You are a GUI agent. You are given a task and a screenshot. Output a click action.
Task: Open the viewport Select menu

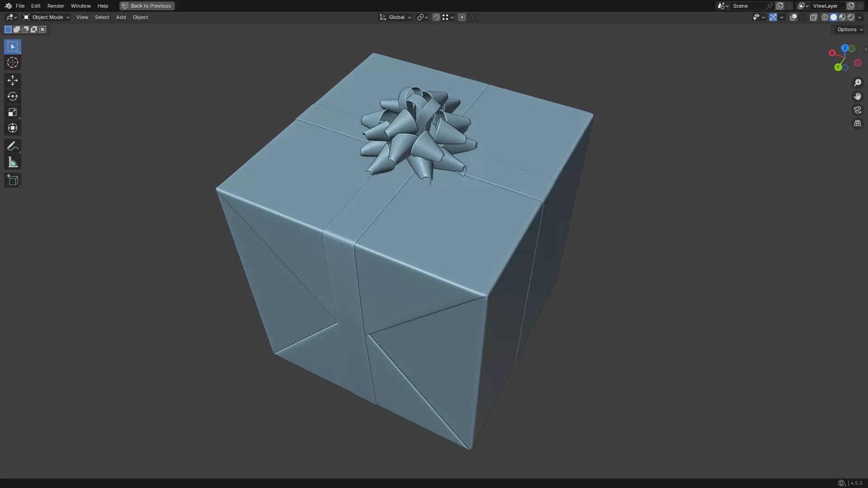(102, 17)
